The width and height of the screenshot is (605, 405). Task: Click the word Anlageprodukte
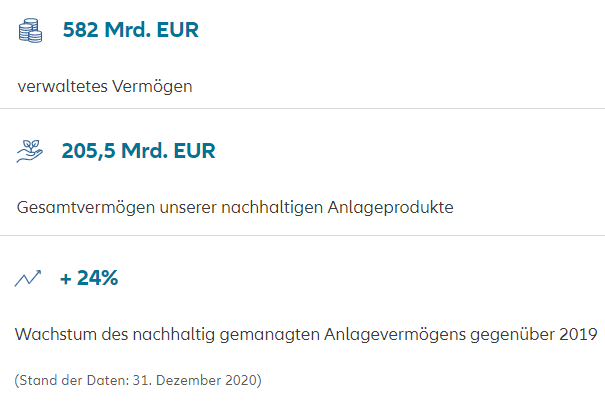390,208
